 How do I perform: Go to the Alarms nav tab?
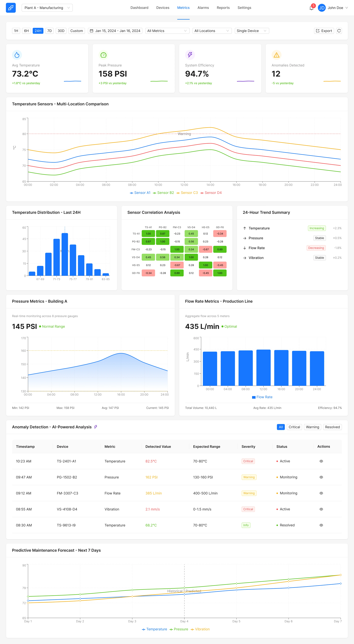203,8
